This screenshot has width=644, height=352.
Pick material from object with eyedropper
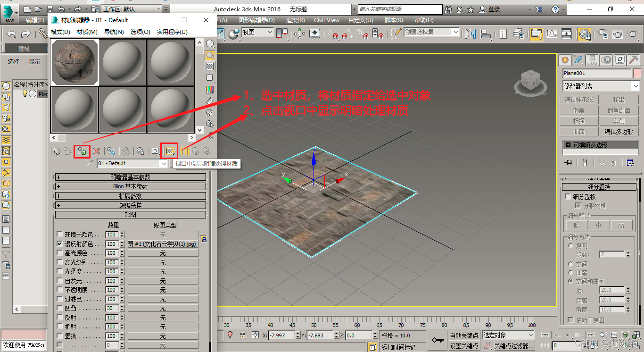[91, 163]
